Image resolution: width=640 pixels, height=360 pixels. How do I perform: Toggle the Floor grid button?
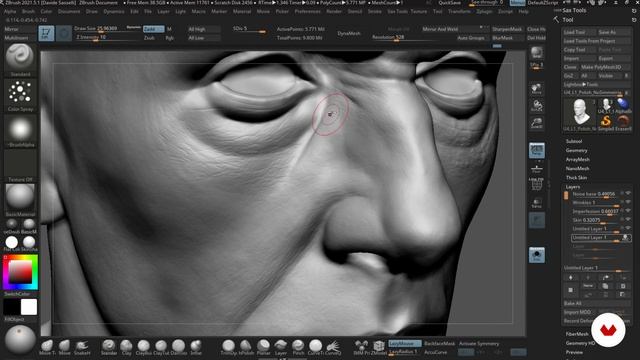click(537, 168)
